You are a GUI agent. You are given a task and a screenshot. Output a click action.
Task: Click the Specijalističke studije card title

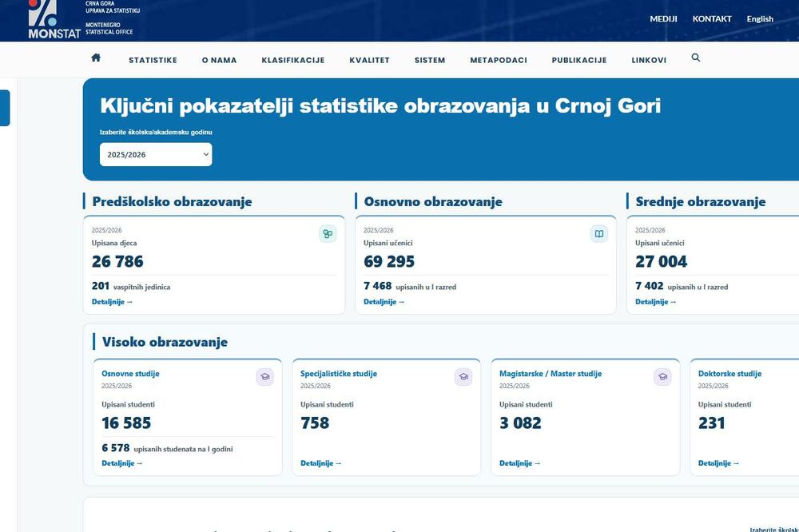pyautogui.click(x=339, y=374)
